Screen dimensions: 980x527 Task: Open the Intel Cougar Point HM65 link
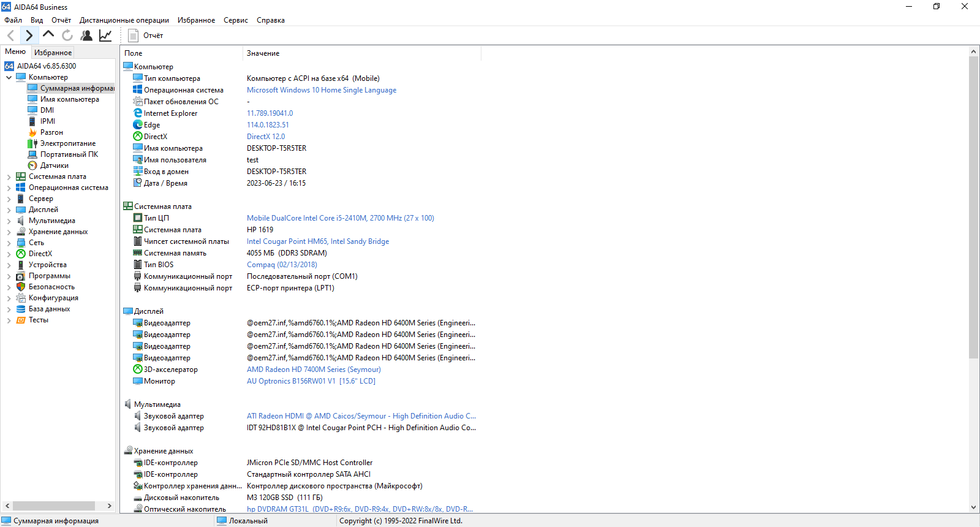point(318,241)
